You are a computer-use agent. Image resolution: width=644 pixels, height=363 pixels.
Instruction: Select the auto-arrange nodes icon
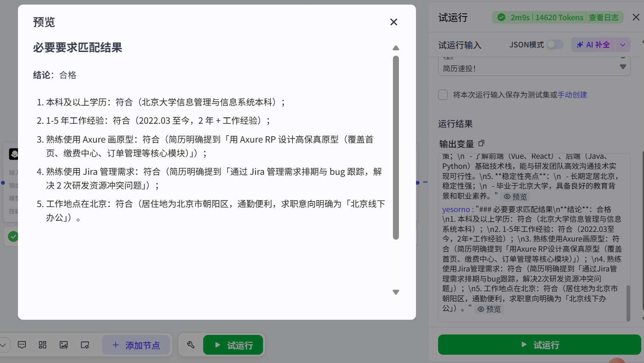click(42, 345)
